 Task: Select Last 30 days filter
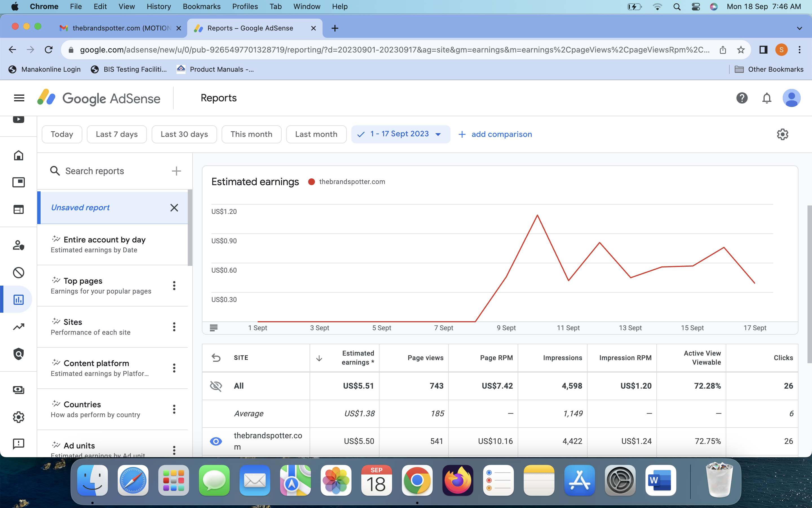[x=184, y=134]
